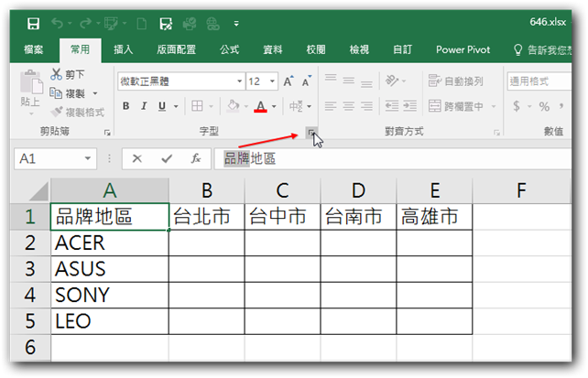
Task: Open the 通用格式 number format box
Action: tap(539, 81)
